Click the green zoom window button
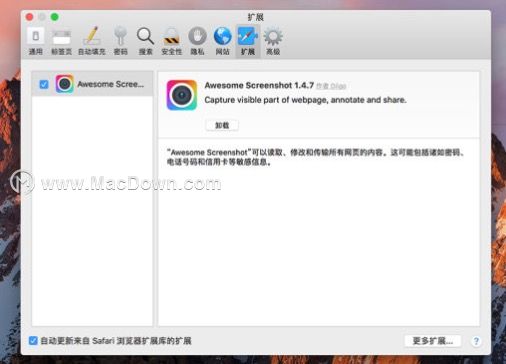This screenshot has width=506, height=364. point(55,17)
